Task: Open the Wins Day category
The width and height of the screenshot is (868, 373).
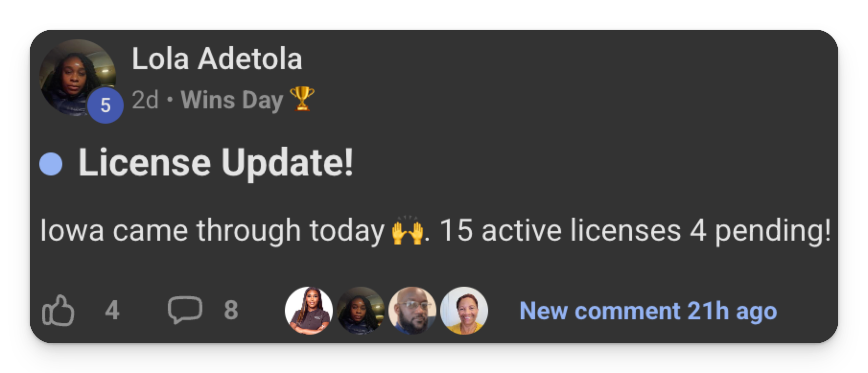Action: pos(232,100)
